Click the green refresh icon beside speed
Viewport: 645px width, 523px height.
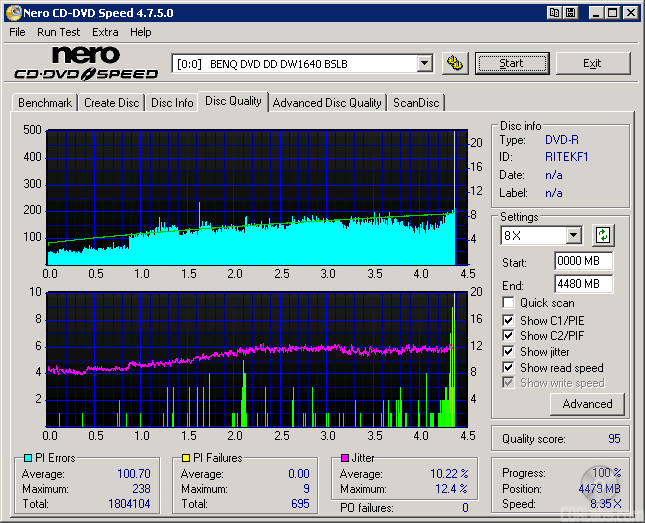603,236
